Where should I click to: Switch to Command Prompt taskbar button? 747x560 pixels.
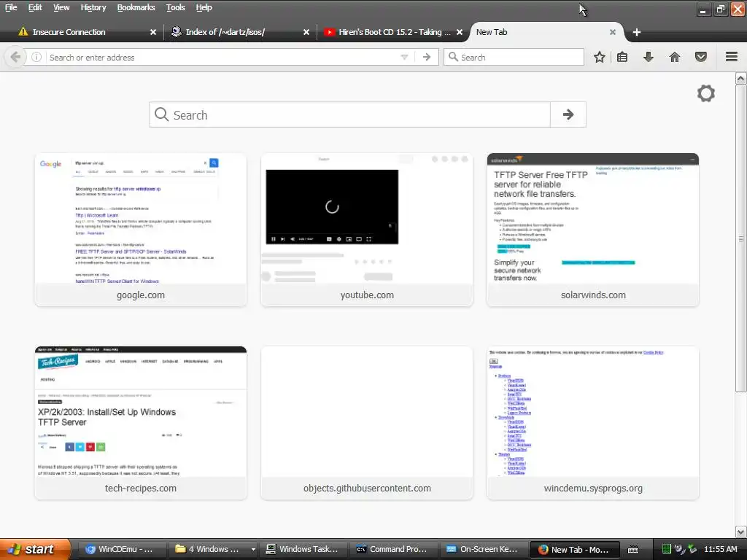[393, 549]
